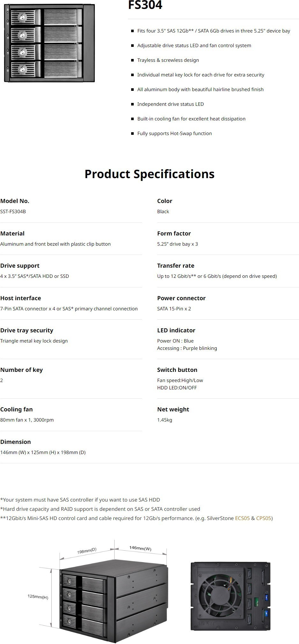Open the ECS05 product link
Viewport: 299px width, 644px height.
point(242,518)
